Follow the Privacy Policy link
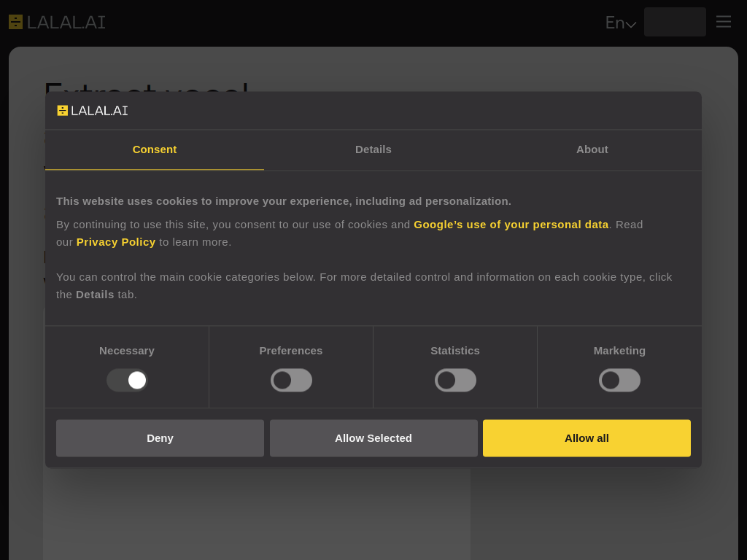The height and width of the screenshot is (560, 747). [116, 242]
